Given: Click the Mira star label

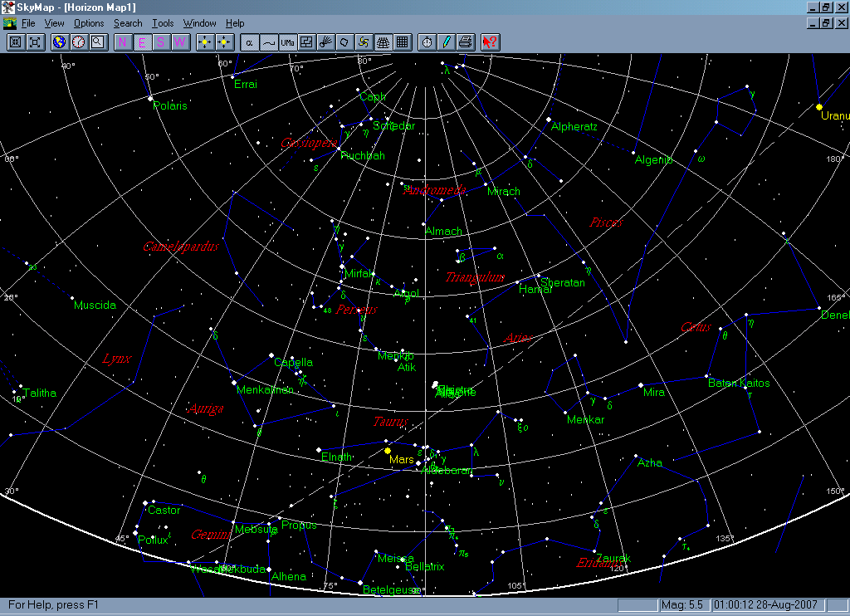Looking at the screenshot, I should click(x=654, y=392).
